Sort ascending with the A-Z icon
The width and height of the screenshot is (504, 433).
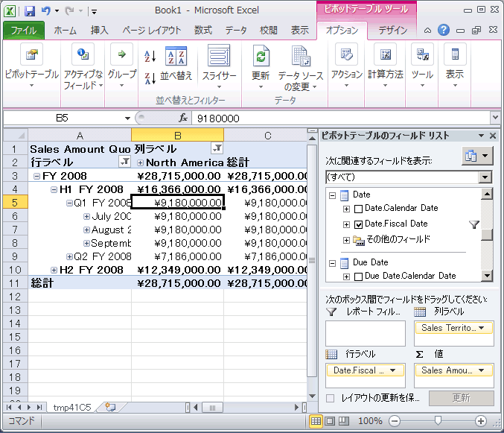[150, 57]
